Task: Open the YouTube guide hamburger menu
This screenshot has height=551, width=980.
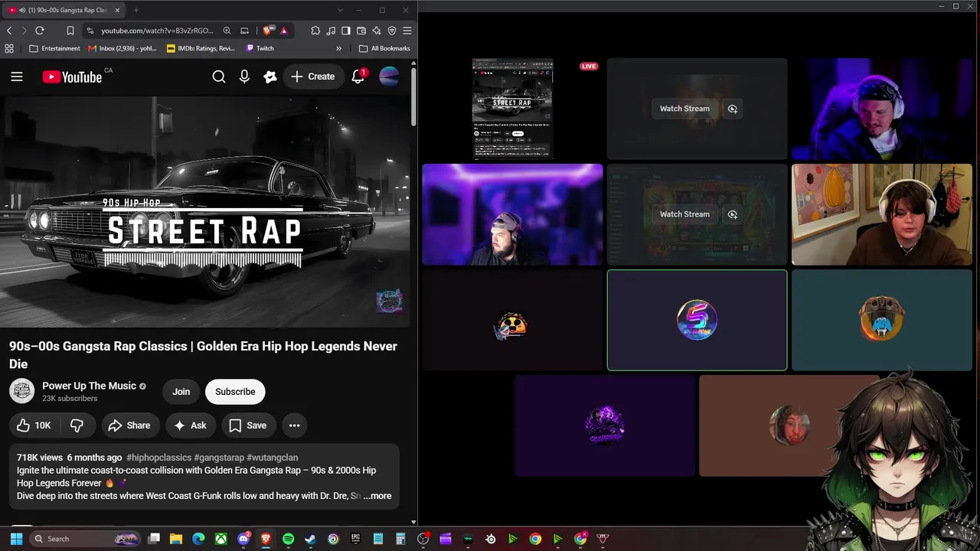Action: click(17, 77)
